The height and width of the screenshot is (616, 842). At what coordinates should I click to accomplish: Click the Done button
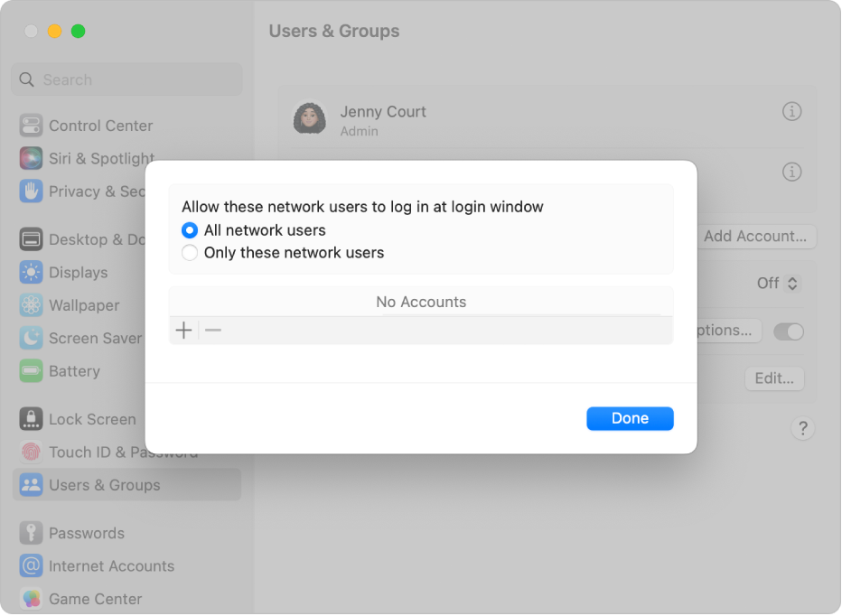point(630,418)
